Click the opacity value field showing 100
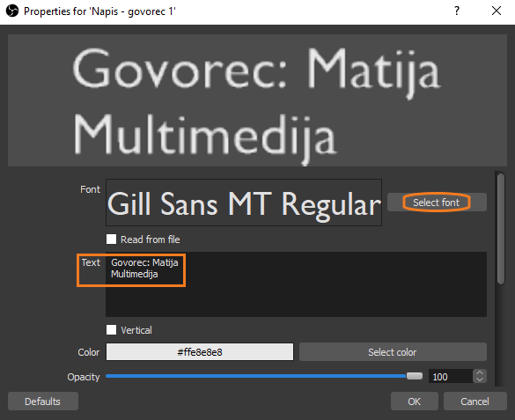Screen dimensions: 515x420 coord(451,376)
